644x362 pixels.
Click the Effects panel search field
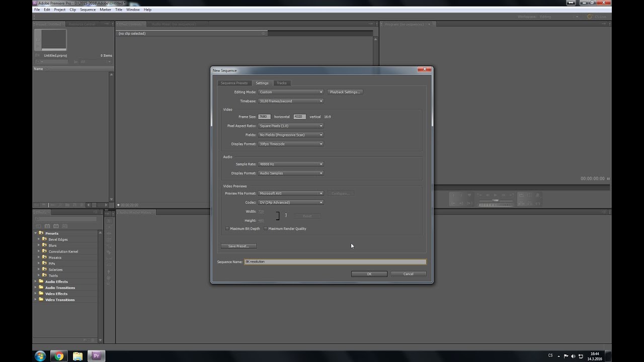coord(65,219)
